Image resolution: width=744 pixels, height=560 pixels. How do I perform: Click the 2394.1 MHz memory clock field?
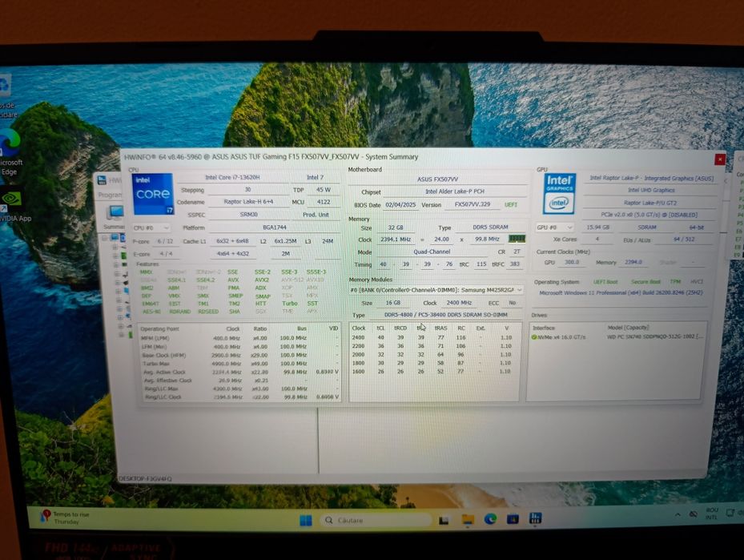tap(396, 240)
